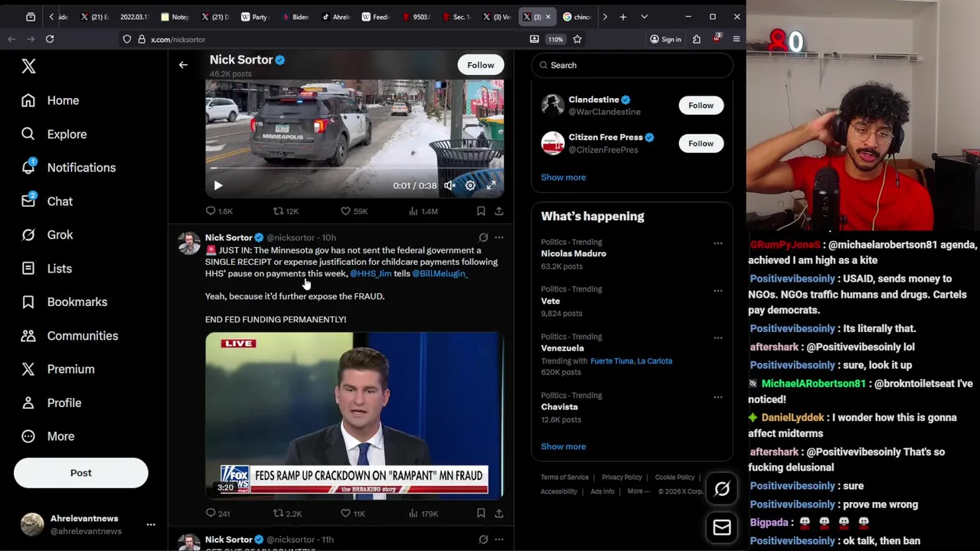Open video settings gear icon
The image size is (980, 551).
click(x=470, y=185)
